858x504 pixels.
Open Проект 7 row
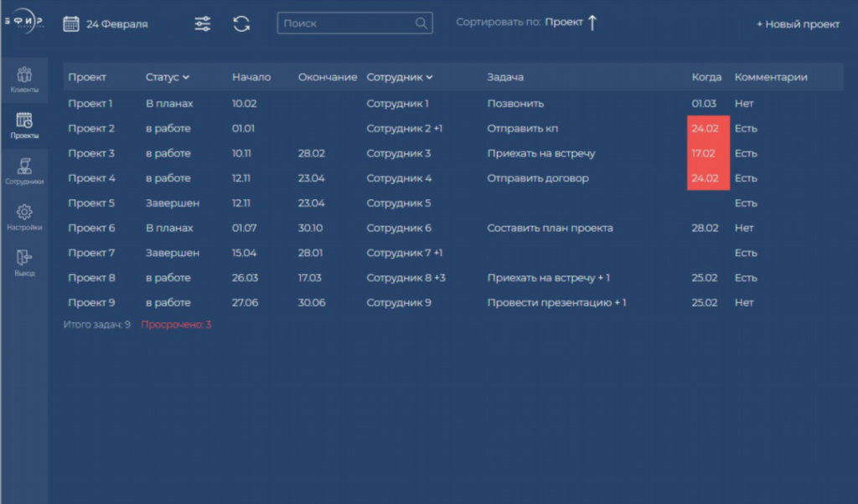click(x=453, y=253)
